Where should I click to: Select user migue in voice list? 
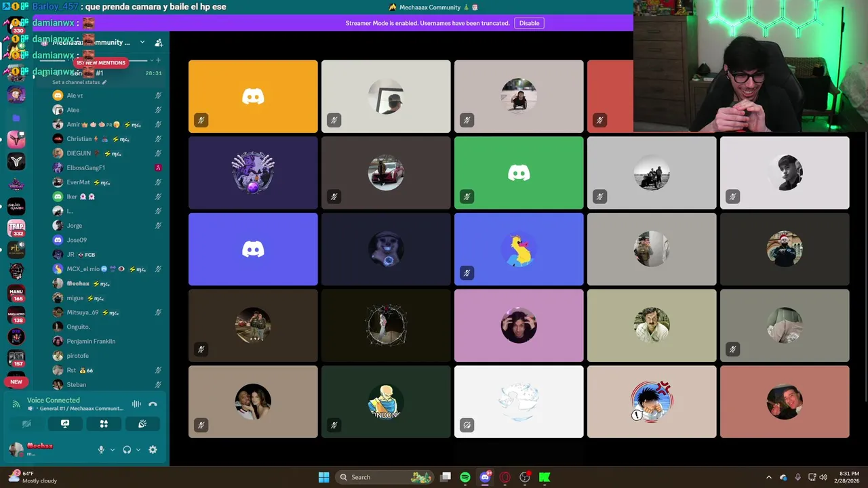pos(107,298)
